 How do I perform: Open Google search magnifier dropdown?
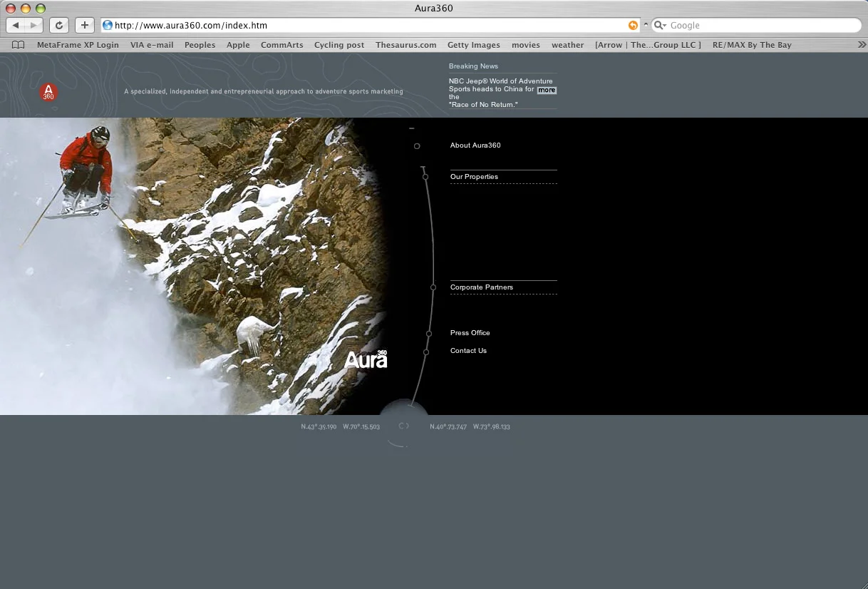660,25
